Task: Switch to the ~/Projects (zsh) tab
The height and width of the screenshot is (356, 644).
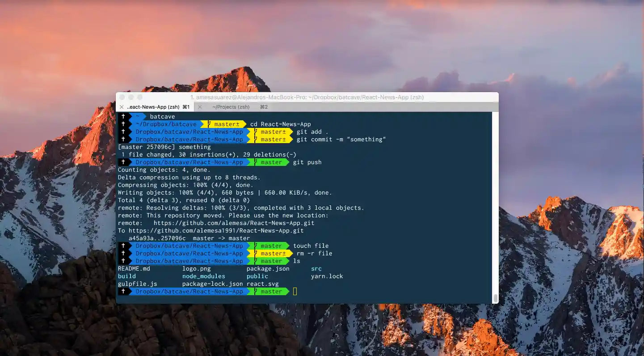Action: [x=231, y=107]
